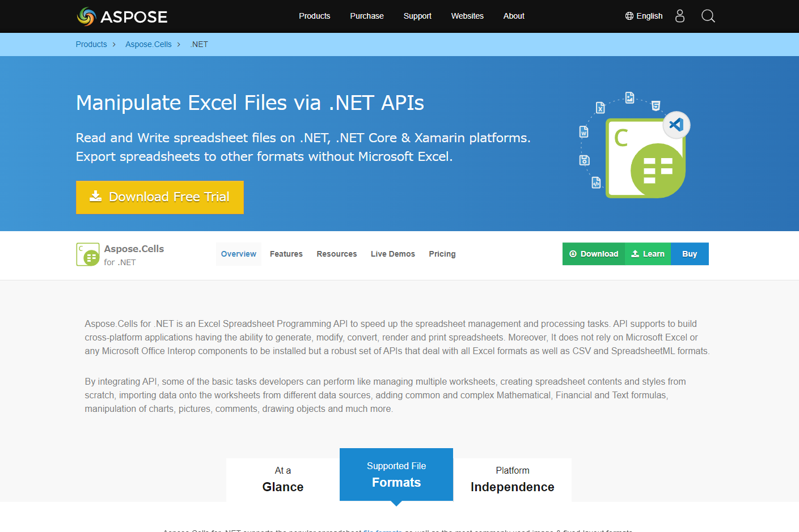Open the About menu

pyautogui.click(x=514, y=16)
